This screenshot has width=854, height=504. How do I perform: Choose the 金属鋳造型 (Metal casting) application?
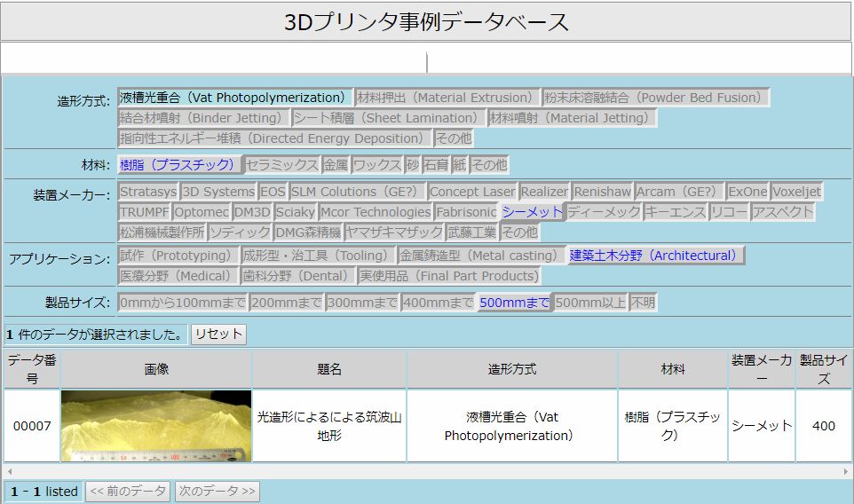(481, 256)
